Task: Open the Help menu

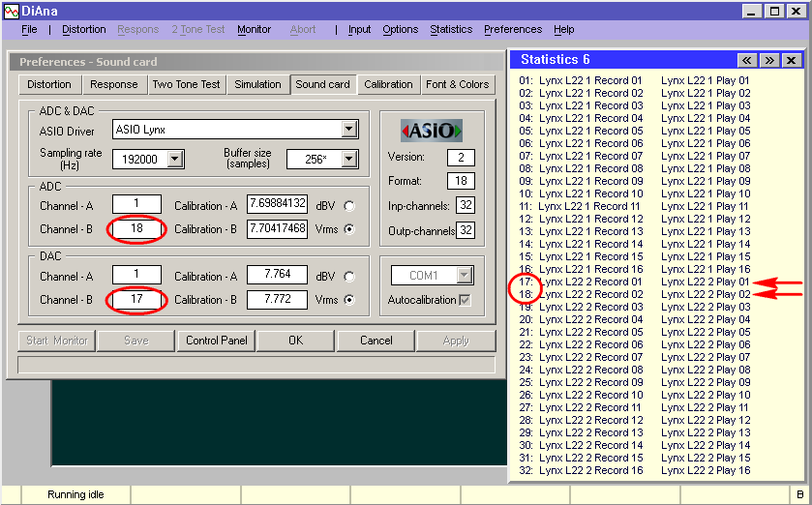Action: [x=564, y=29]
